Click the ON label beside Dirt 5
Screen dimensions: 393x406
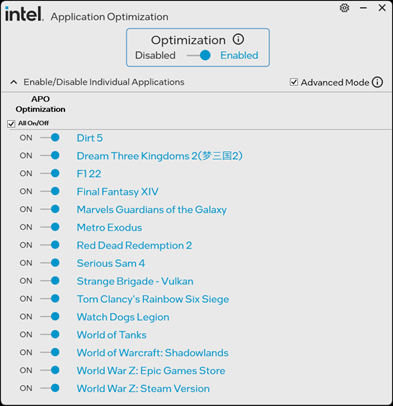pyautogui.click(x=26, y=138)
